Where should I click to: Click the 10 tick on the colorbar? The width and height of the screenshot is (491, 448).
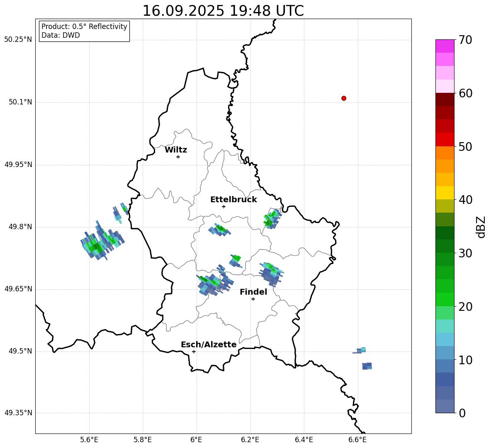tap(465, 360)
